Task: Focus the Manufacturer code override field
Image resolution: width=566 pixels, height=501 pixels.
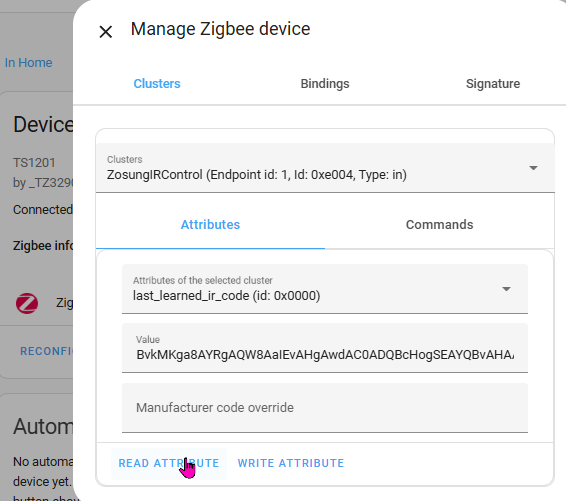Action: tap(325, 408)
